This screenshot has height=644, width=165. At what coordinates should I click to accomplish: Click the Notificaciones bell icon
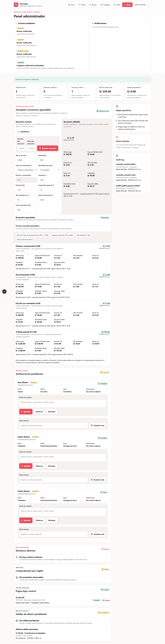pos(93,23)
